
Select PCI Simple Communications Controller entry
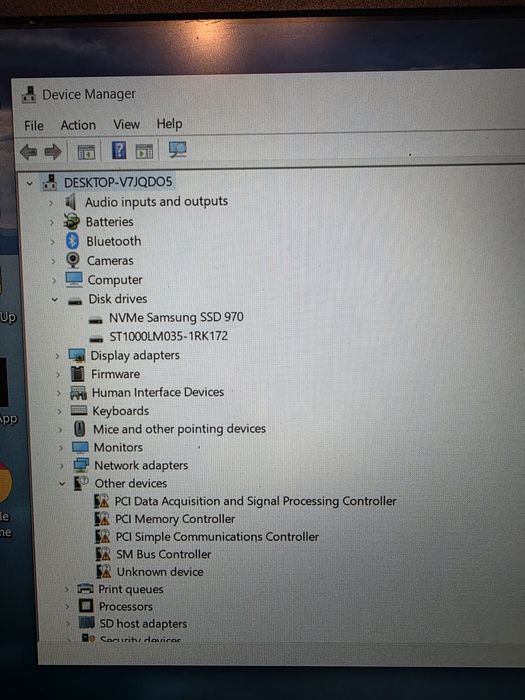[217, 537]
